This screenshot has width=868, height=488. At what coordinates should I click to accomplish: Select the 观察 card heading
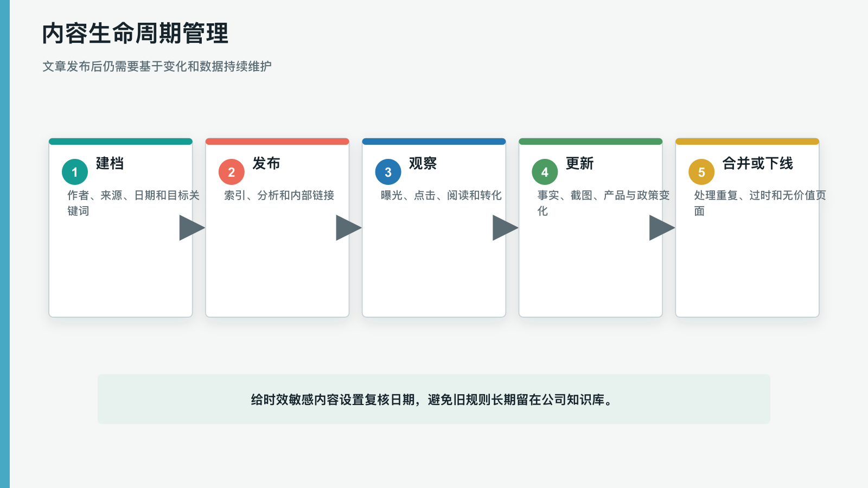tap(423, 163)
